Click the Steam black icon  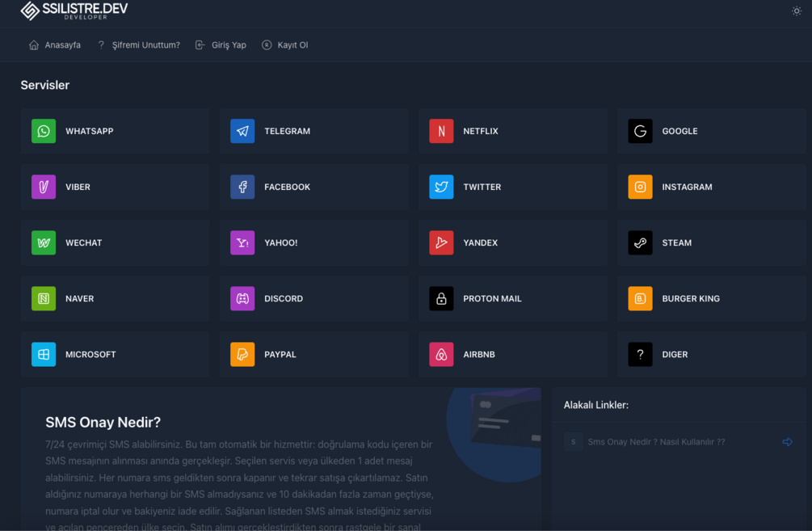tap(640, 243)
